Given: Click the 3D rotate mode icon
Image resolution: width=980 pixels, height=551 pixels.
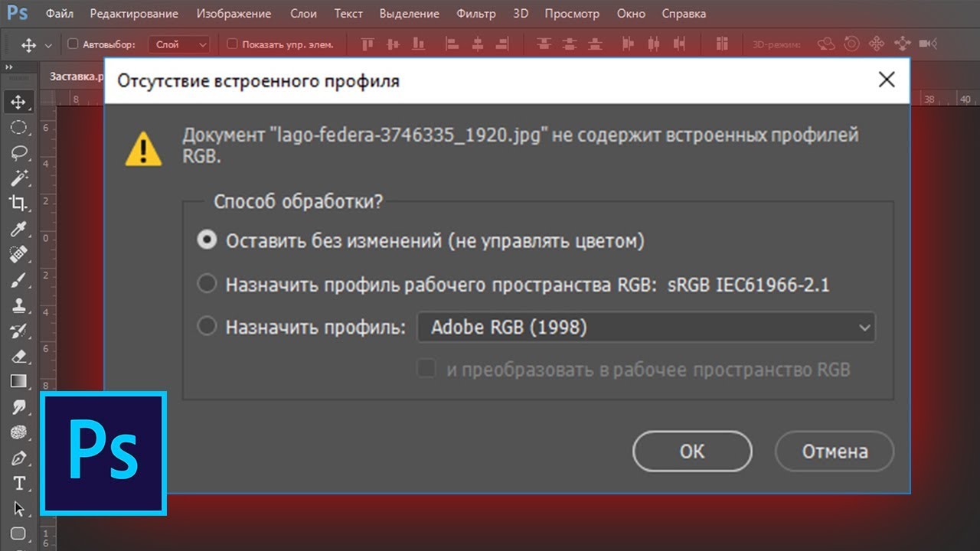Looking at the screenshot, I should [826, 44].
